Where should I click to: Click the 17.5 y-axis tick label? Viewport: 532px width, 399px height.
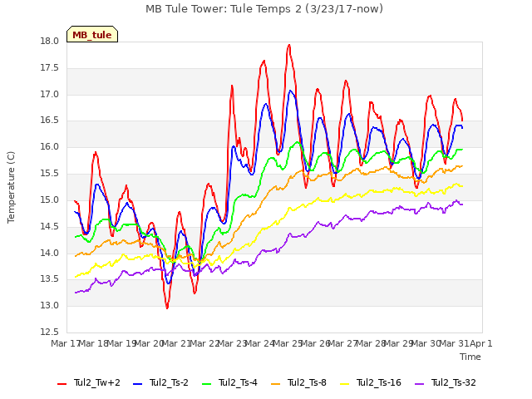pos(50,68)
